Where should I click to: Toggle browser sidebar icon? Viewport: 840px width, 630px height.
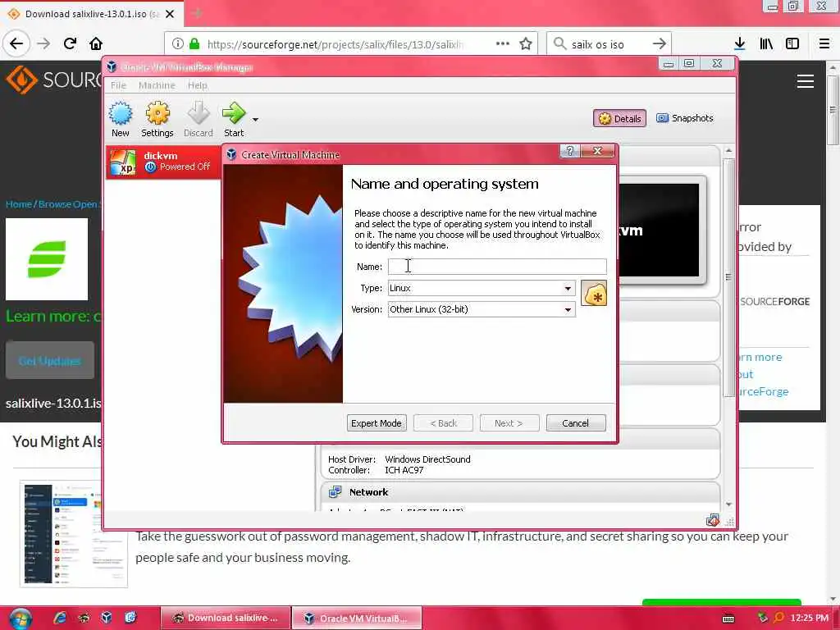792,44
